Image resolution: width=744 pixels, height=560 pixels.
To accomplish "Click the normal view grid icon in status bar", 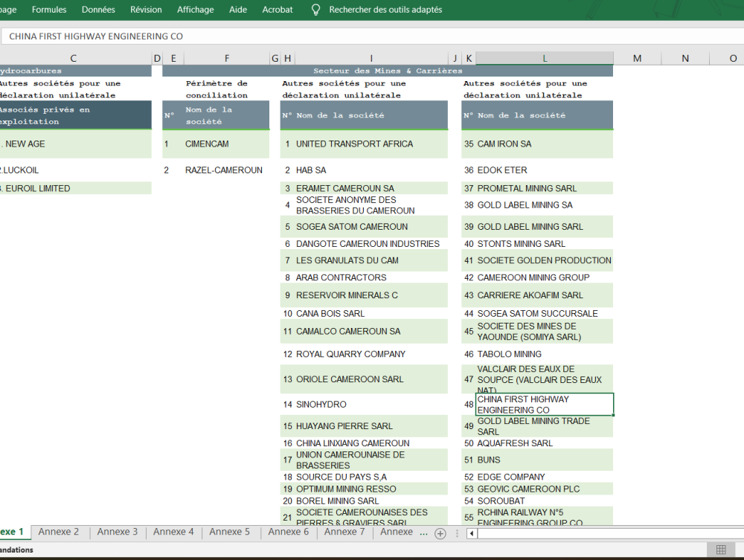I will [721, 550].
